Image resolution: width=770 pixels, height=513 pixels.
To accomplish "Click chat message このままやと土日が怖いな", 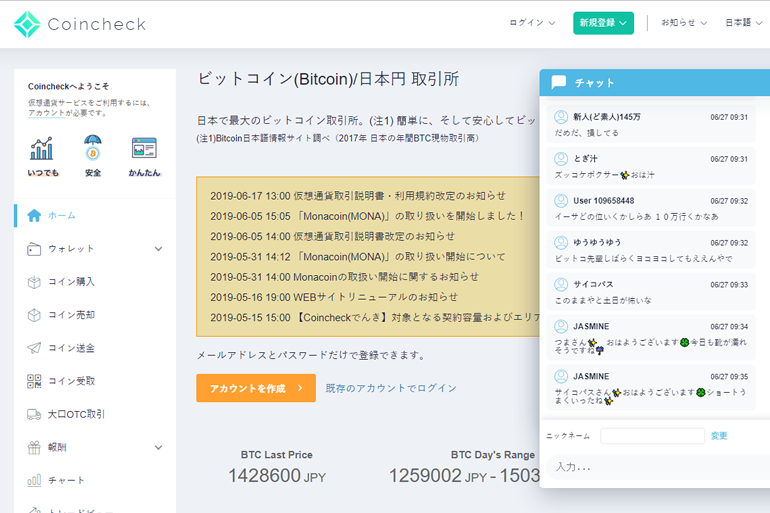I will [603, 300].
